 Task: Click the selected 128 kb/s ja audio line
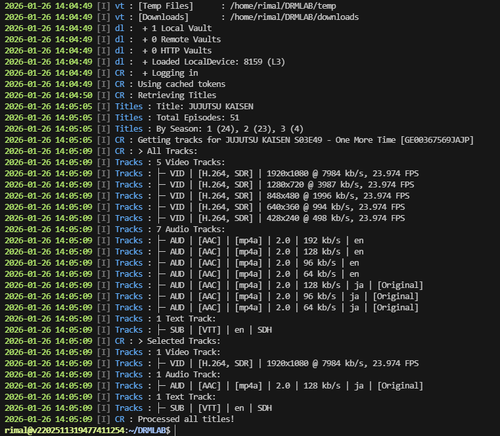290,386
